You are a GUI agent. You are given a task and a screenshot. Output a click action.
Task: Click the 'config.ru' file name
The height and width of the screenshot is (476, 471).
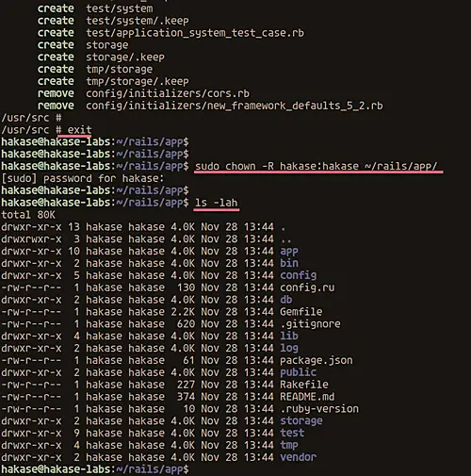coord(307,287)
